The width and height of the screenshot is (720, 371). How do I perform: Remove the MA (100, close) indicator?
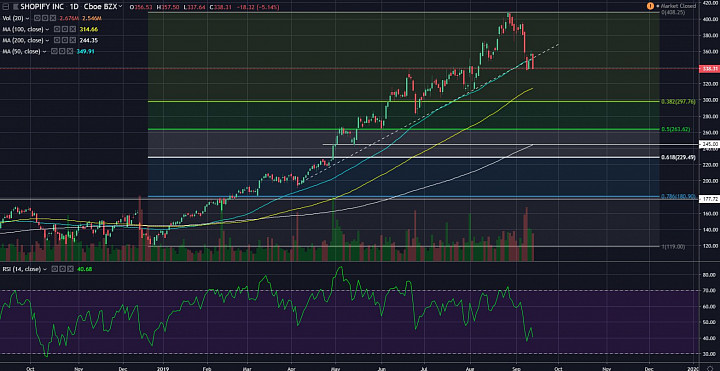tap(73, 29)
